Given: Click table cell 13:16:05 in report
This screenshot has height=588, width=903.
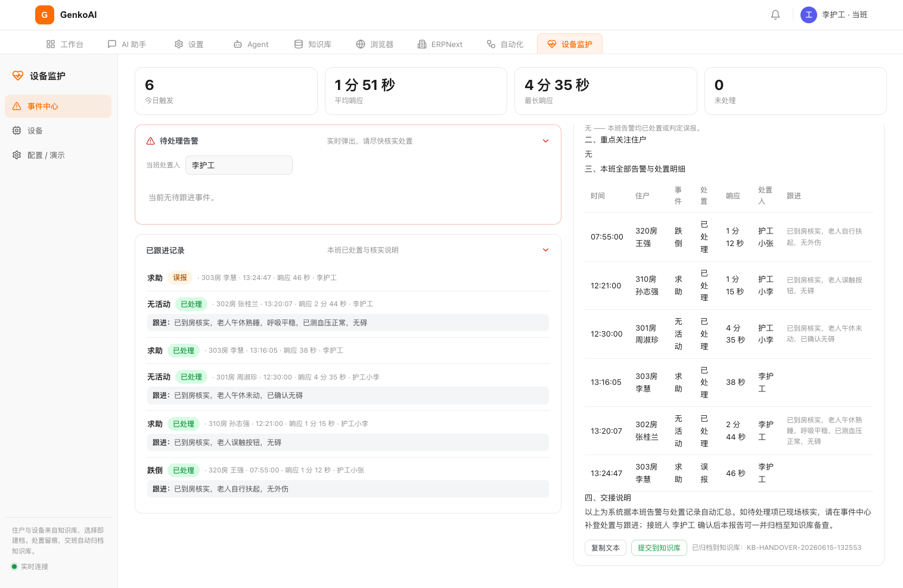Looking at the screenshot, I should 606,382.
